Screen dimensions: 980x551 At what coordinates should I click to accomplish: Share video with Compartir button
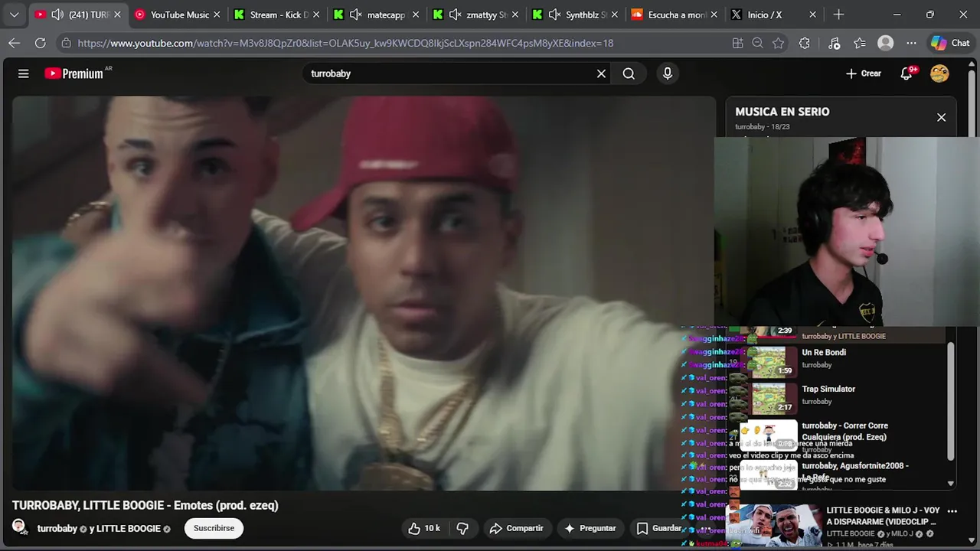(x=516, y=528)
